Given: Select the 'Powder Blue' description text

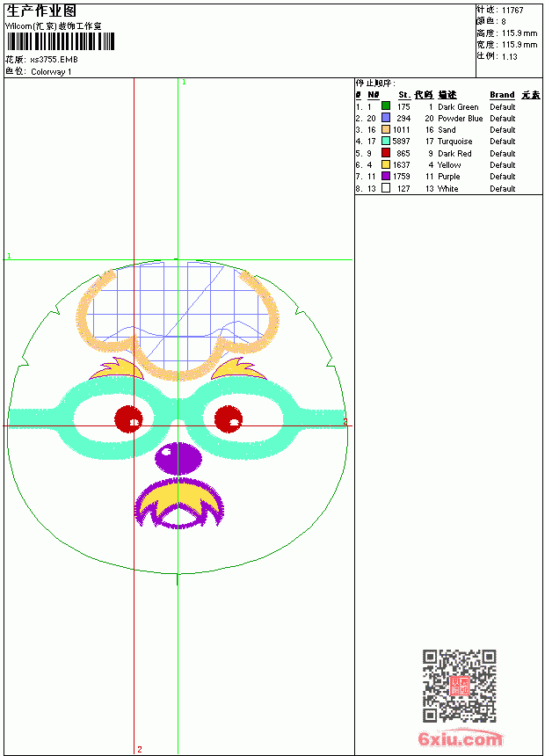Looking at the screenshot, I should [460, 118].
